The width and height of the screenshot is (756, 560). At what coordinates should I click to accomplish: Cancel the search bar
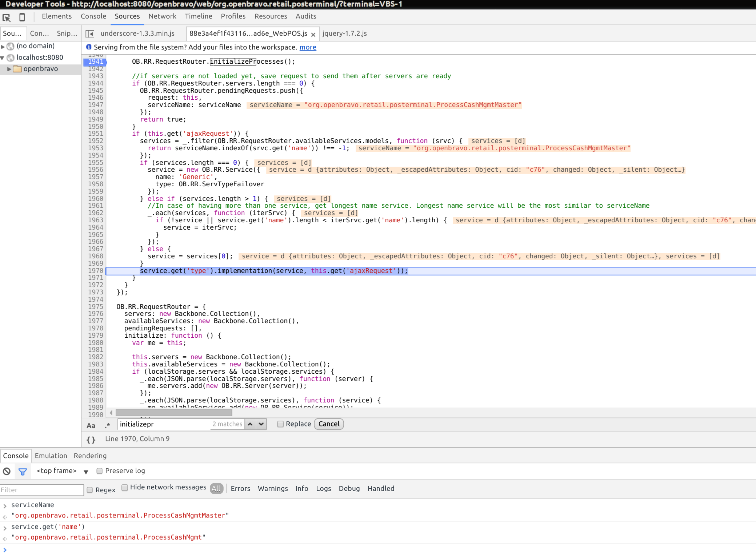pos(329,424)
